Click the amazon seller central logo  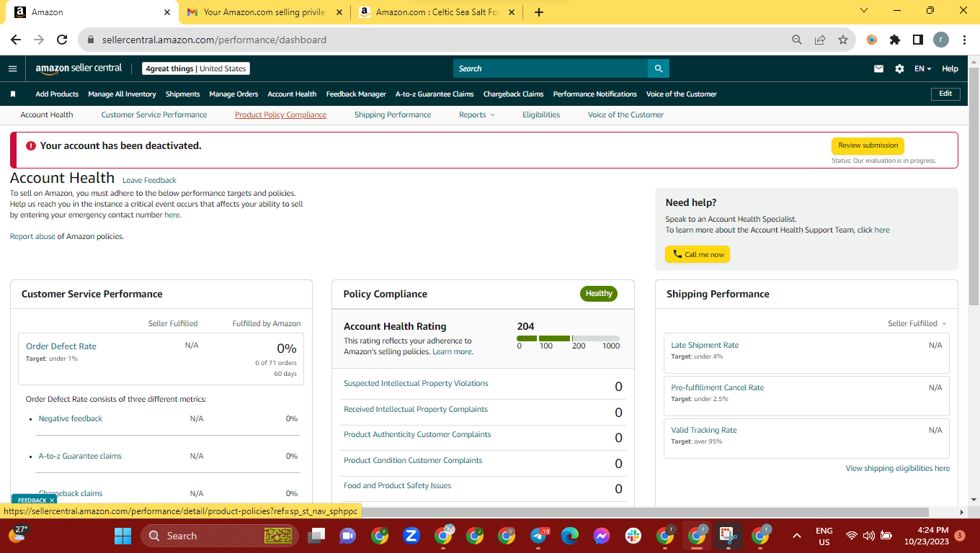[79, 68]
